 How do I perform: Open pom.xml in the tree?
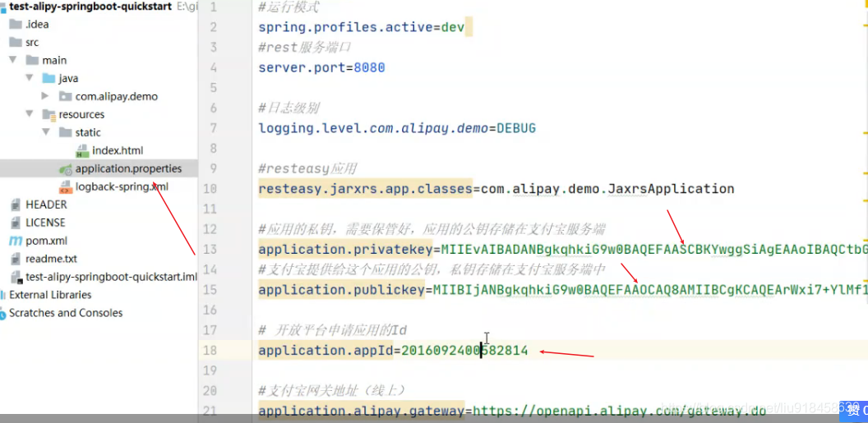(47, 241)
